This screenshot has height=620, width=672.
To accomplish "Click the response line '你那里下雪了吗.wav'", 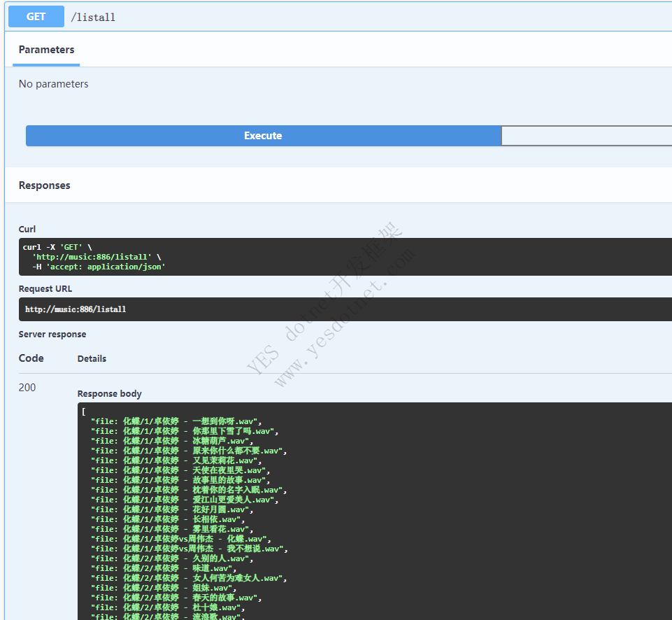I will (185, 431).
